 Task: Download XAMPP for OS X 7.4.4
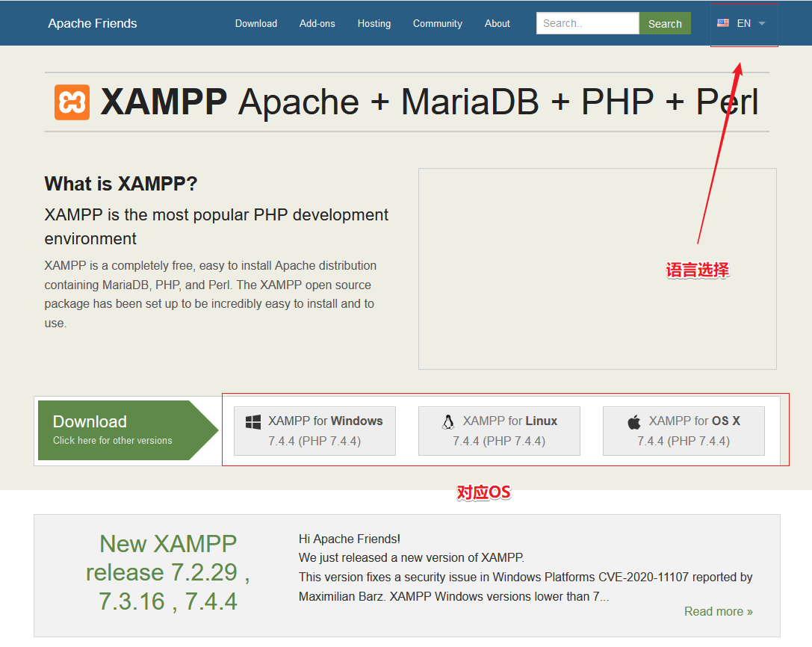684,431
